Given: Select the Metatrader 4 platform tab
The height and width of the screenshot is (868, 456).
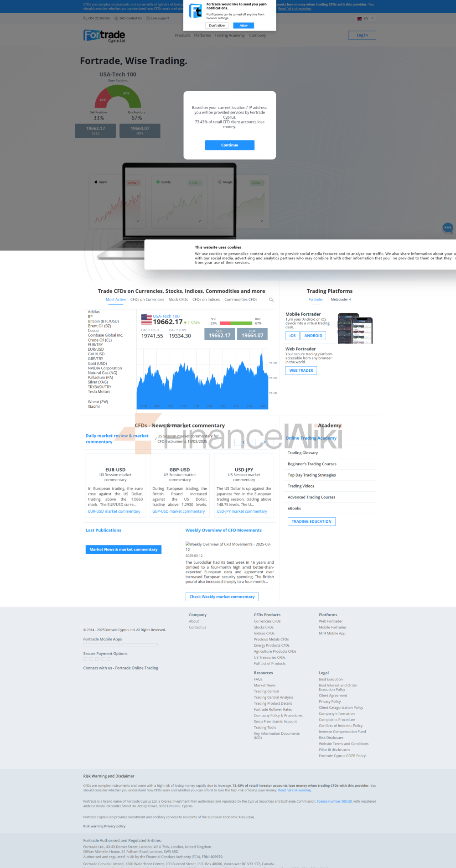Looking at the screenshot, I should tap(341, 300).
